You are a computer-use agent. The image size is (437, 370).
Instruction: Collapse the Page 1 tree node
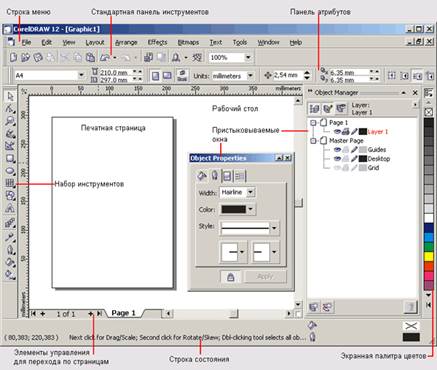pyautogui.click(x=313, y=123)
